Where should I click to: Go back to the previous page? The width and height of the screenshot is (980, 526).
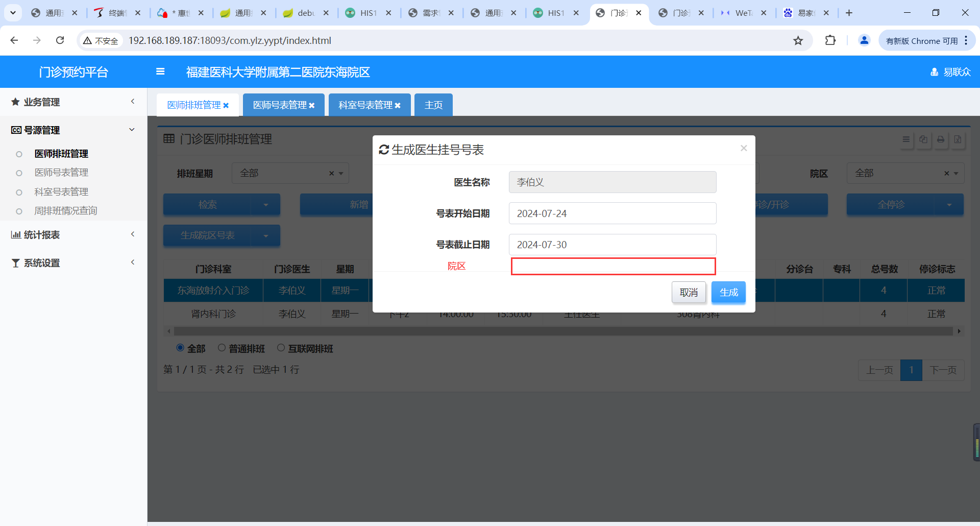[14, 40]
